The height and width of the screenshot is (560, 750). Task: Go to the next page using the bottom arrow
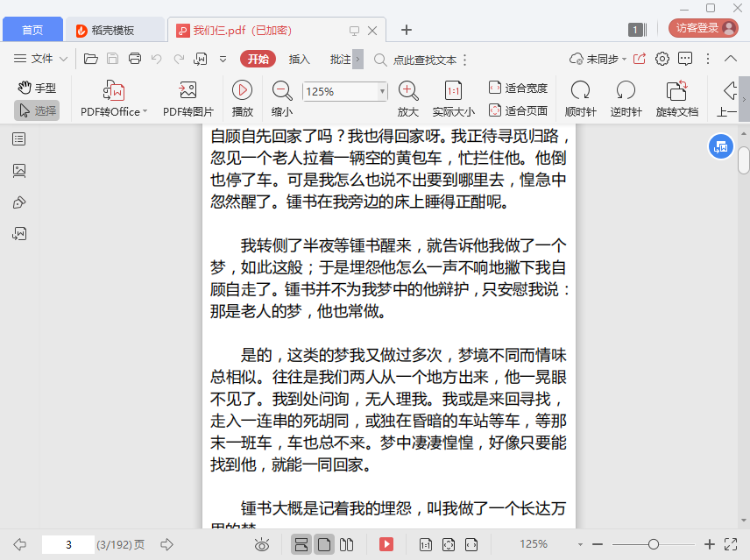pos(166,544)
